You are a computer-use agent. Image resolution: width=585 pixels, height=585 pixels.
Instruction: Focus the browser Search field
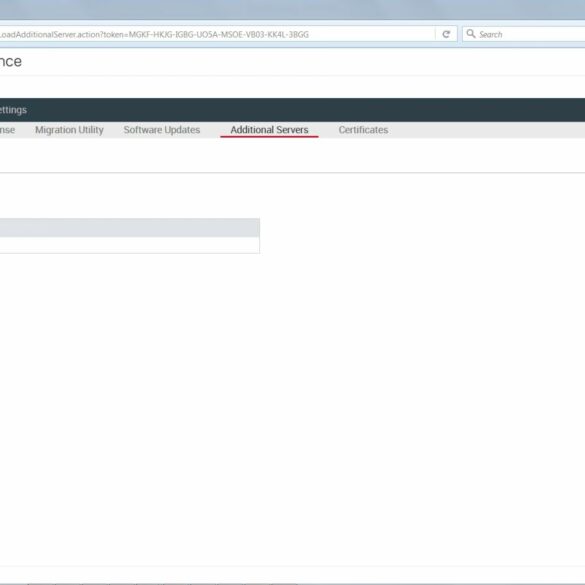pos(523,34)
